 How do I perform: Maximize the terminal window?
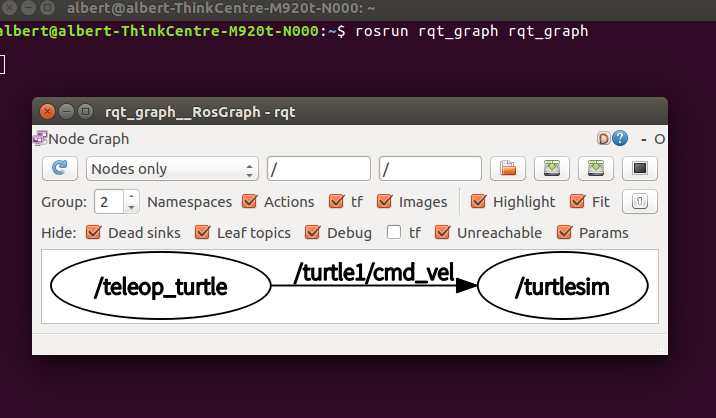pyautogui.click(x=47, y=7)
